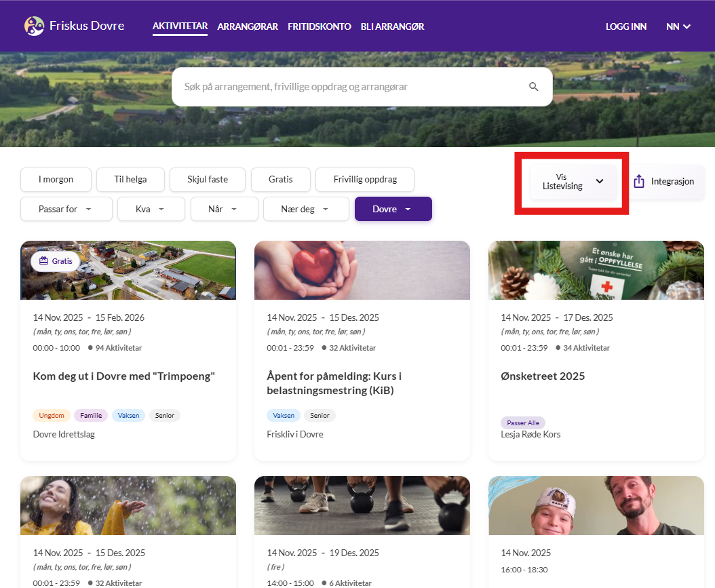The height and width of the screenshot is (588, 715).
Task: Open the NN language selector
Action: [x=678, y=26]
